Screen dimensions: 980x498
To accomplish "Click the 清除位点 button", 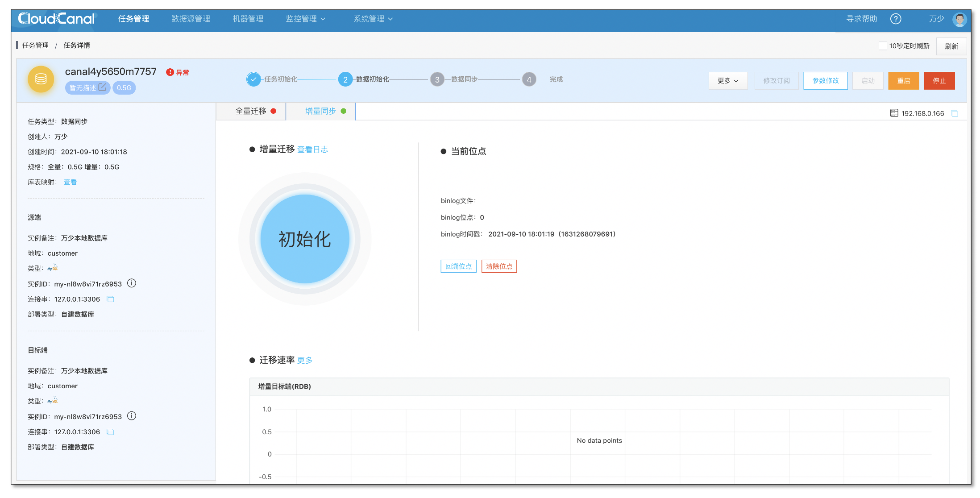I will (x=499, y=266).
